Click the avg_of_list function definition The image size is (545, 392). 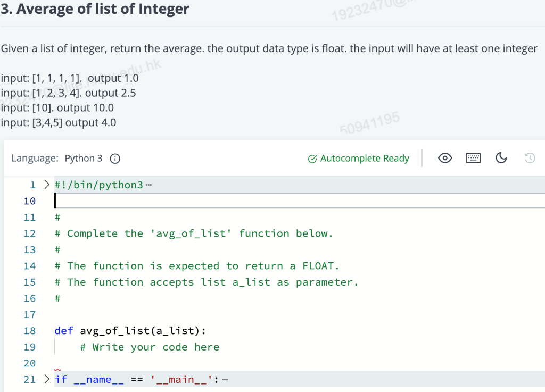(128, 330)
